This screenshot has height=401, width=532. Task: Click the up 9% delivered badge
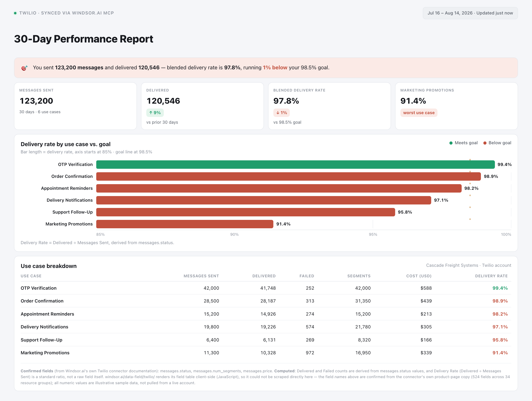[x=155, y=113]
